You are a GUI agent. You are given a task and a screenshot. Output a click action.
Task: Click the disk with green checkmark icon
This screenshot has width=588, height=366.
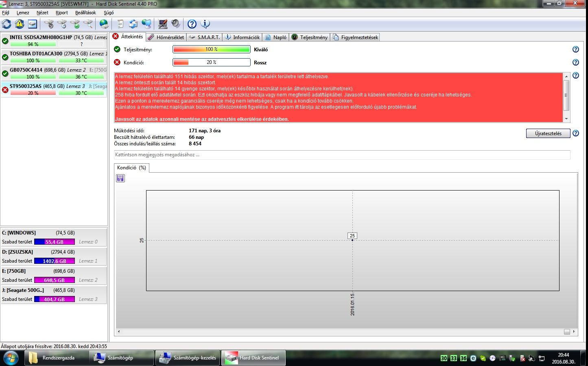click(75, 24)
